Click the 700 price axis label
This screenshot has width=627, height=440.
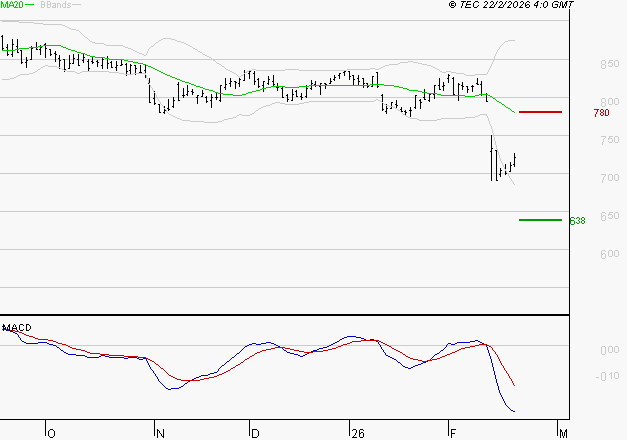click(609, 178)
